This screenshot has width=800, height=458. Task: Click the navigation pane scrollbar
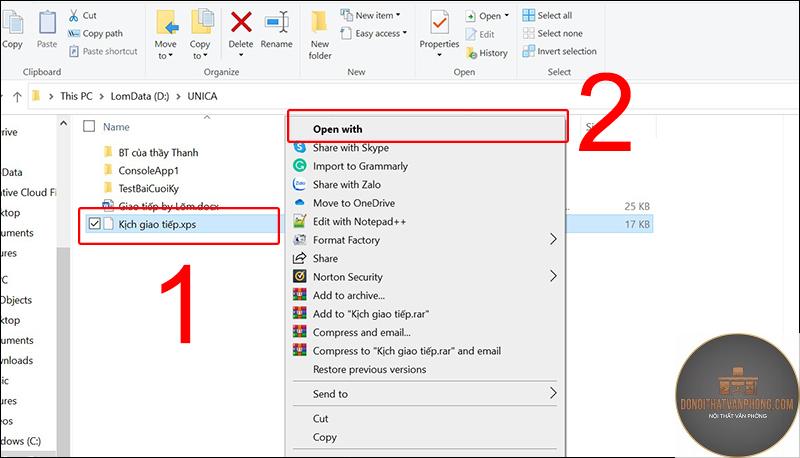(63, 349)
